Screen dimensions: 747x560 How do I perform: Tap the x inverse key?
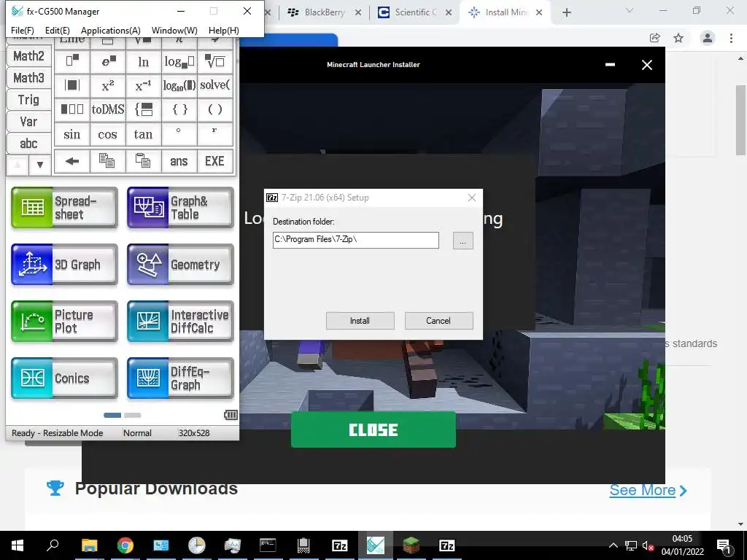tap(144, 85)
